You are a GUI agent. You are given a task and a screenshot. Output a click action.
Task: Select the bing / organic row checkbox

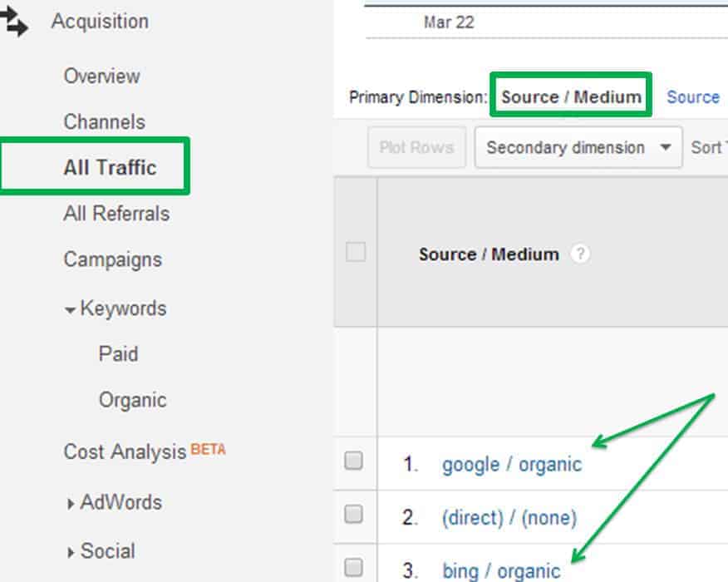[x=354, y=567]
